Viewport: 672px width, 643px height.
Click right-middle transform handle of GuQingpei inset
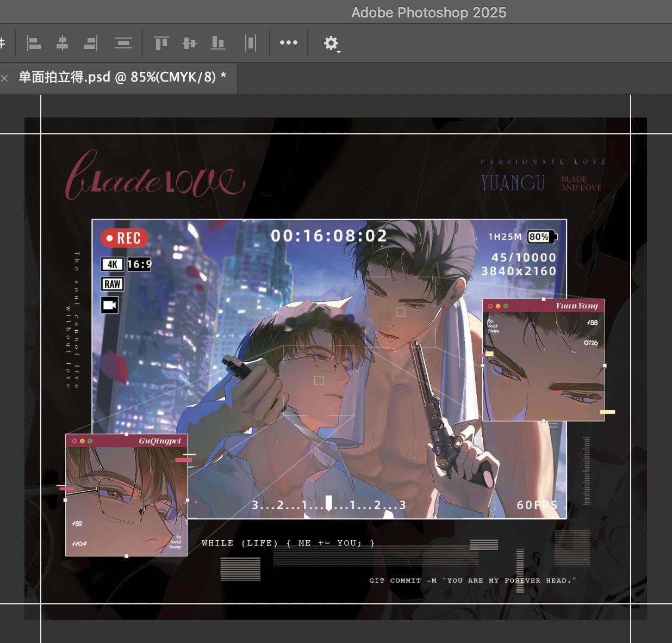click(x=188, y=500)
